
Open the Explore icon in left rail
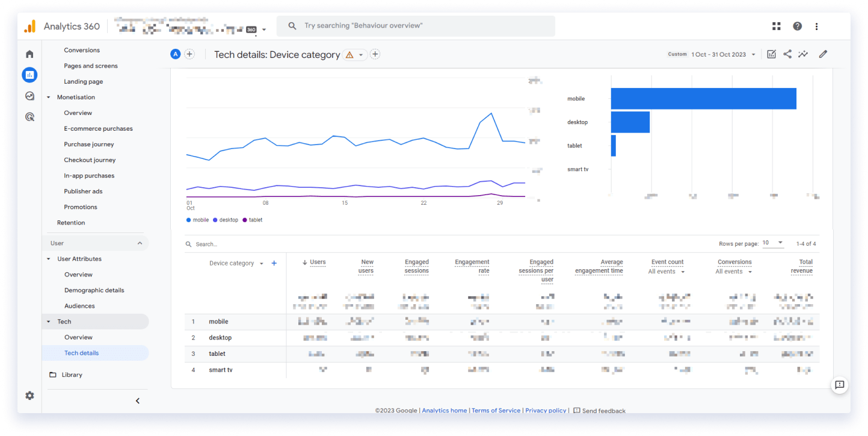pos(29,96)
